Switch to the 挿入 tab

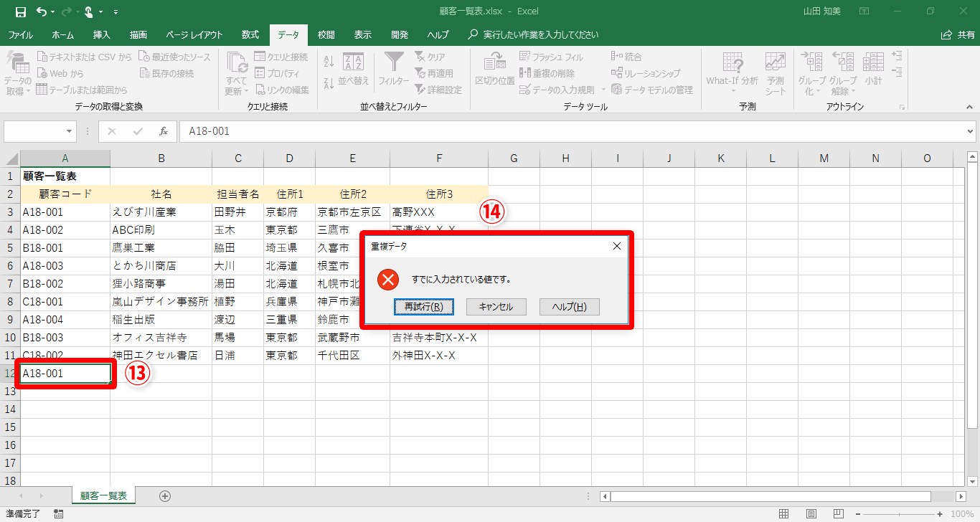click(x=102, y=34)
